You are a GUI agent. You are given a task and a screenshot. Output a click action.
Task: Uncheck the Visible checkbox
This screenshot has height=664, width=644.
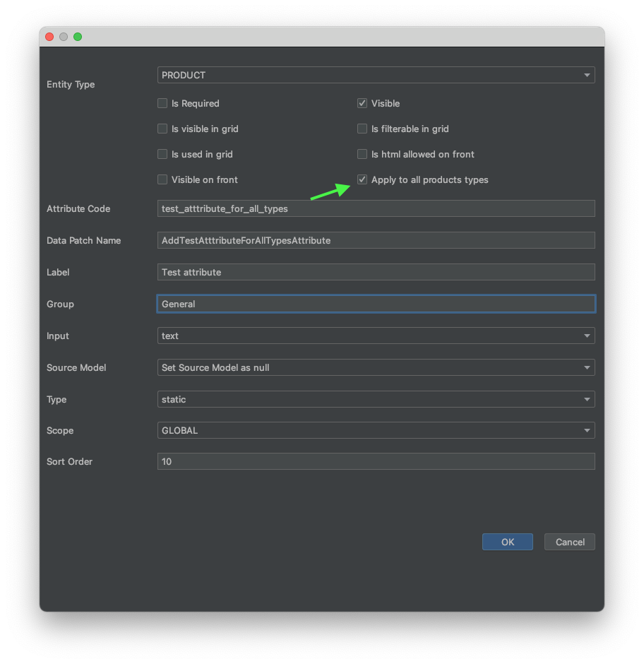coord(362,103)
